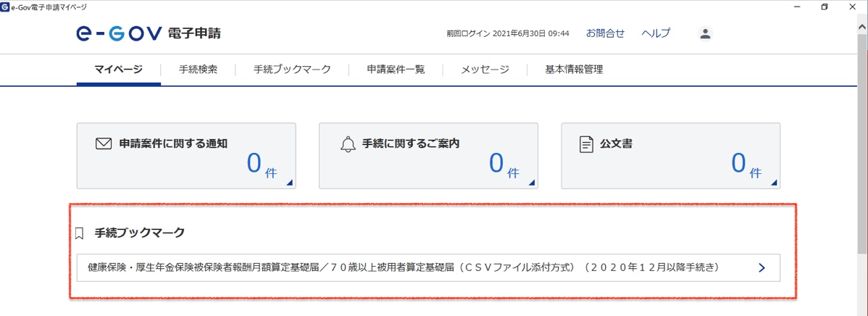Open the bookmarked 健康保険・厚生年金保険 procedure row
The width and height of the screenshot is (868, 316).
click(428, 268)
